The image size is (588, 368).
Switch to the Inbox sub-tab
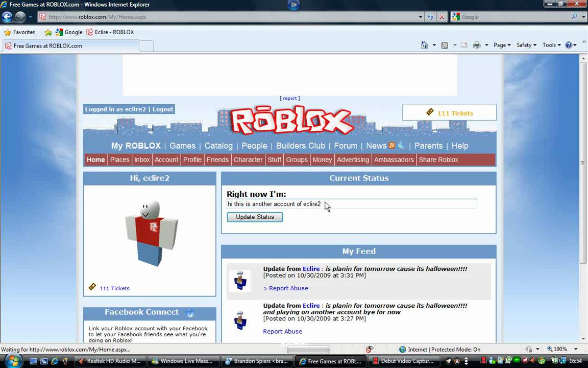142,159
